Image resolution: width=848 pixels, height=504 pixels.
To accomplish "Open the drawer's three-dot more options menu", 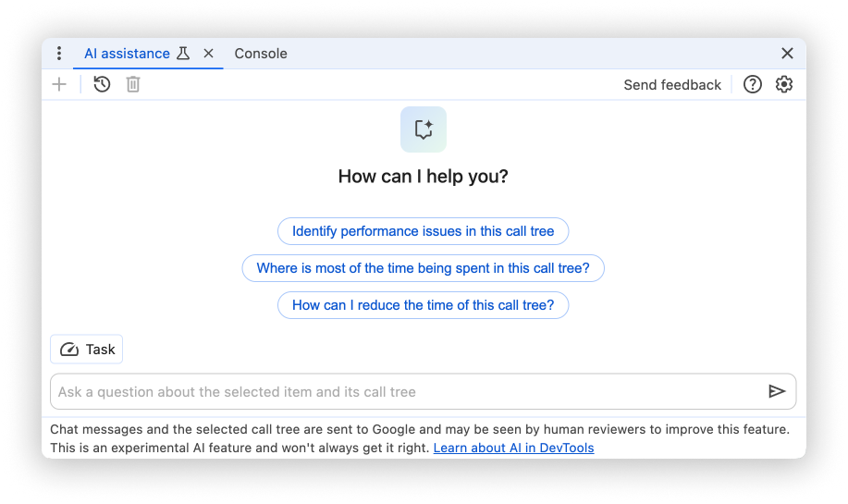I will (59, 54).
